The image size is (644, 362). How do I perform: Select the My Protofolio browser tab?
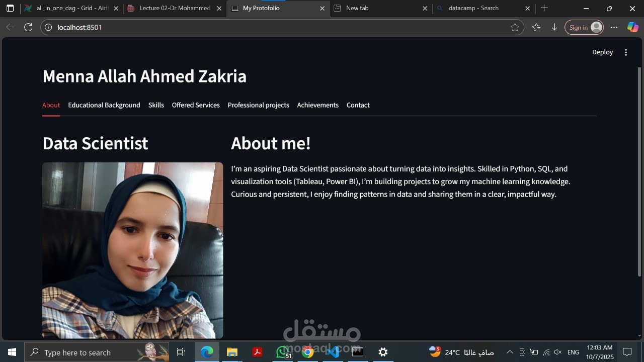pos(278,9)
